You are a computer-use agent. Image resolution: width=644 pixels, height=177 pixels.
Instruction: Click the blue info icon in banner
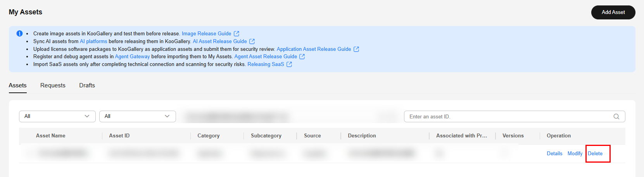(x=19, y=33)
